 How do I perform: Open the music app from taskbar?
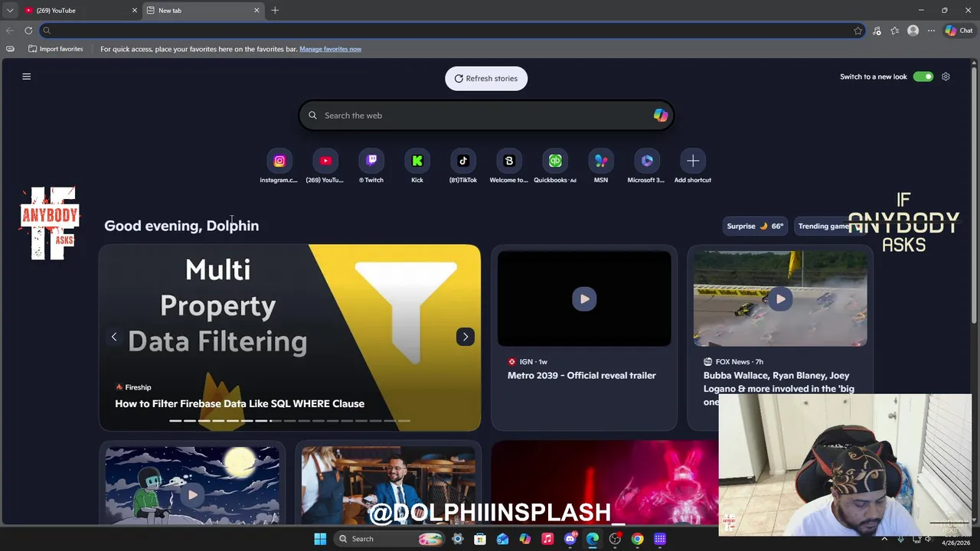pyautogui.click(x=547, y=539)
